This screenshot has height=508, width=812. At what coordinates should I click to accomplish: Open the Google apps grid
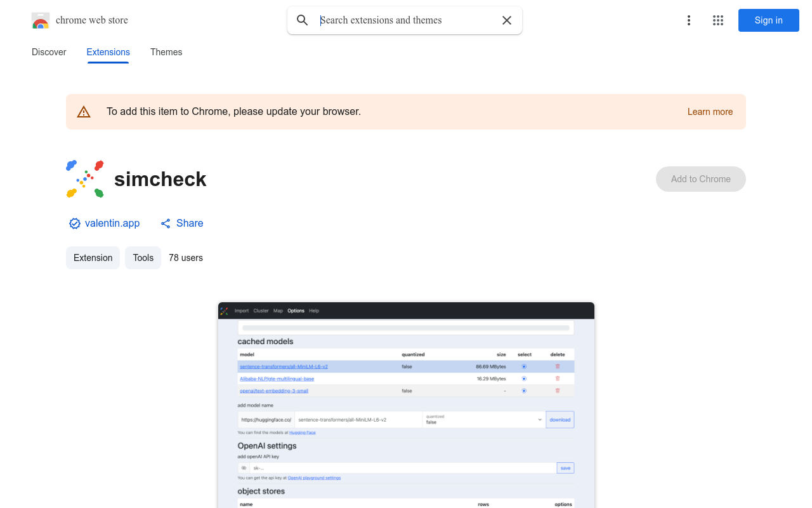click(718, 20)
